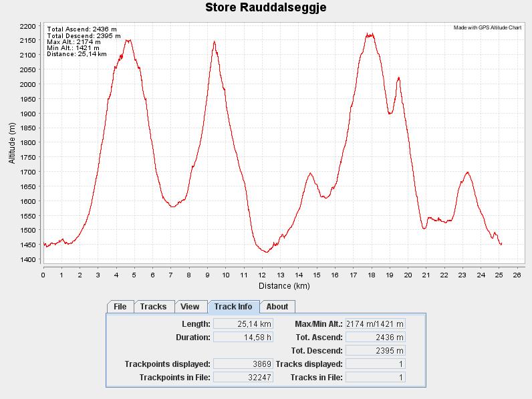Click the Length field showing 25,14 km

pos(243,324)
